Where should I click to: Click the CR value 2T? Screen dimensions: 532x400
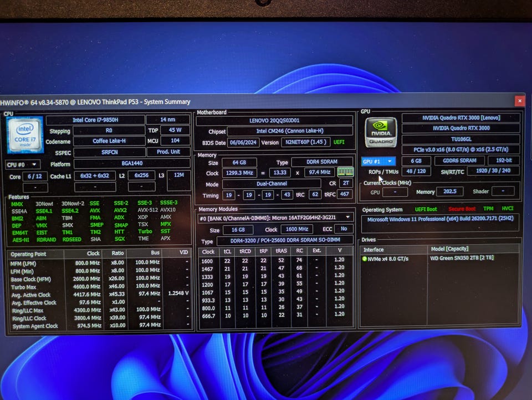pos(346,183)
